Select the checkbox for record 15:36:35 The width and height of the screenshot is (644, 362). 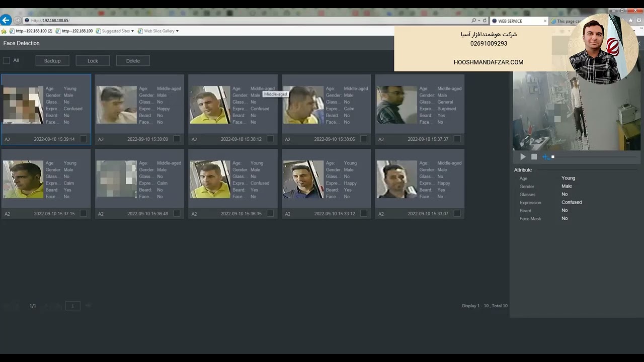coord(270,213)
